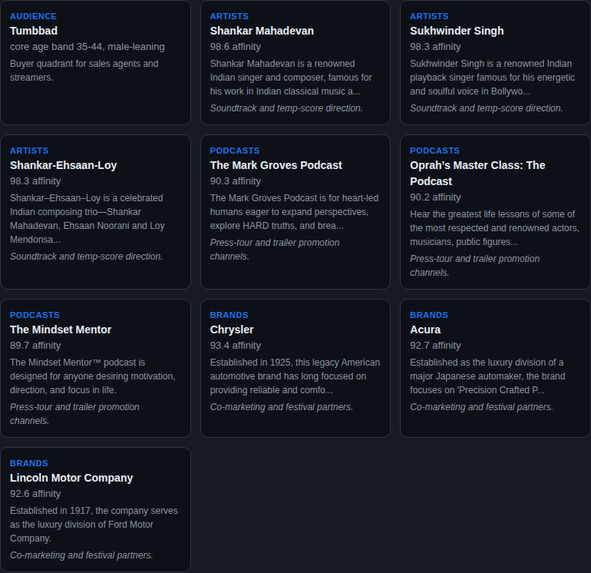Click press-tour note under Oprah's Master Class
Screen dimensions: 591x573
tap(475, 265)
